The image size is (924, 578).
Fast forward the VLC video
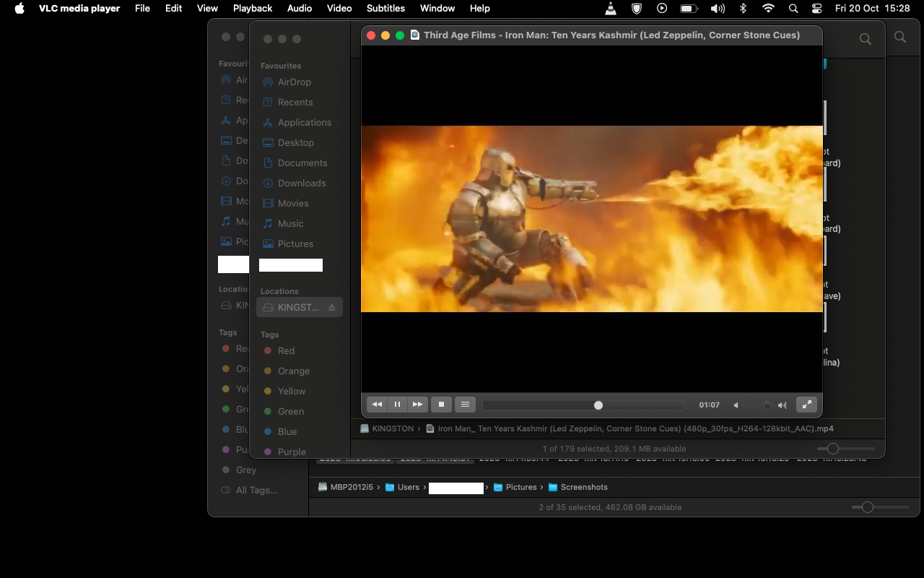tap(417, 405)
